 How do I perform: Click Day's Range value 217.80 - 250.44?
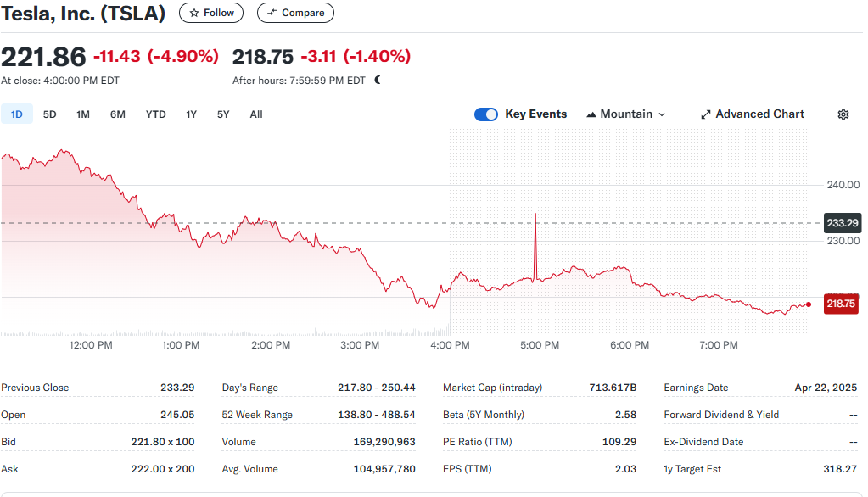pos(377,388)
